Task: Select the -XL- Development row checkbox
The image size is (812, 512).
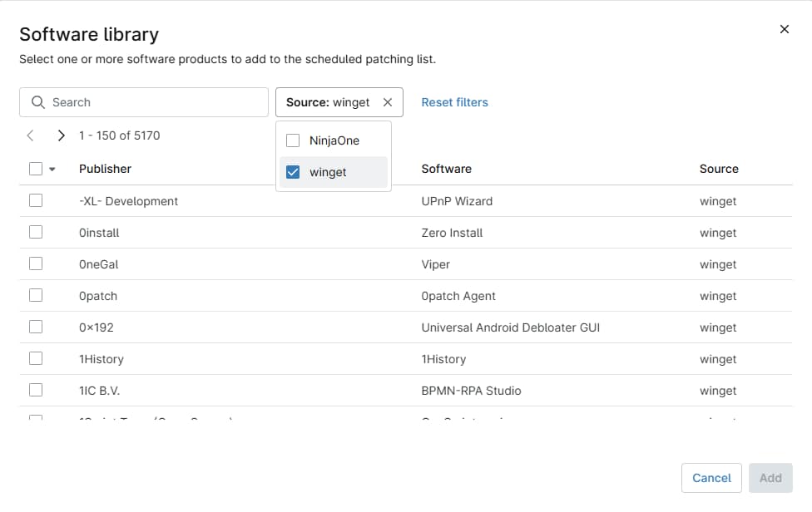Action: pyautogui.click(x=36, y=200)
